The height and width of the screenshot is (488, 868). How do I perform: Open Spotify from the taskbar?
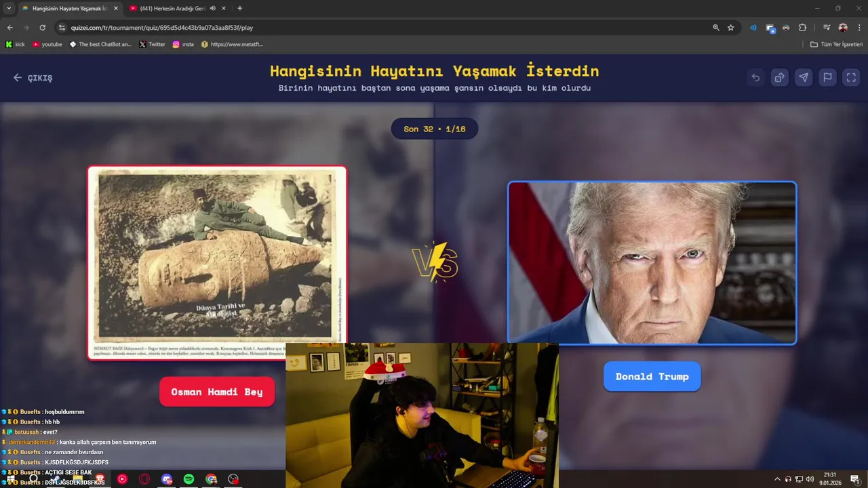click(x=189, y=479)
